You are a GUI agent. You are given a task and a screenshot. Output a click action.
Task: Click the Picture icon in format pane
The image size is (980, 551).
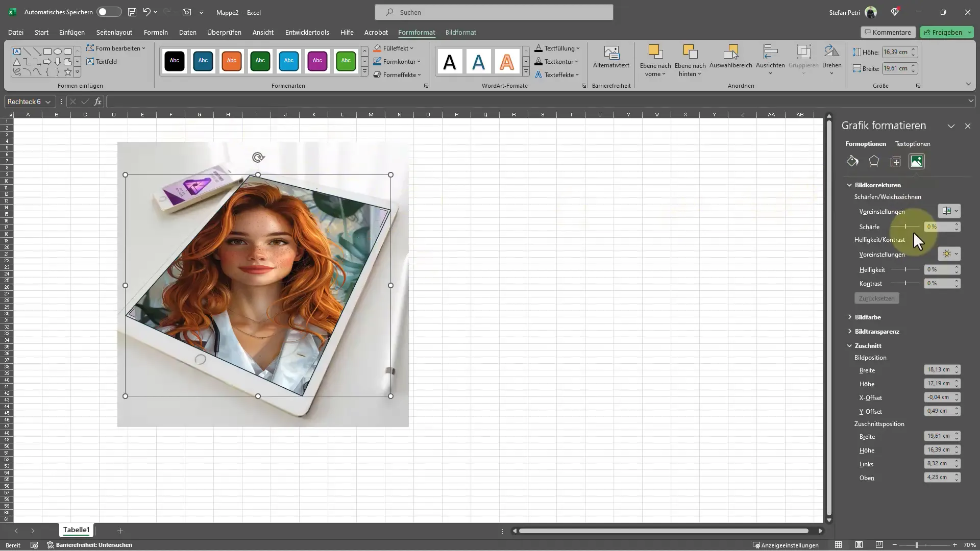[917, 161]
